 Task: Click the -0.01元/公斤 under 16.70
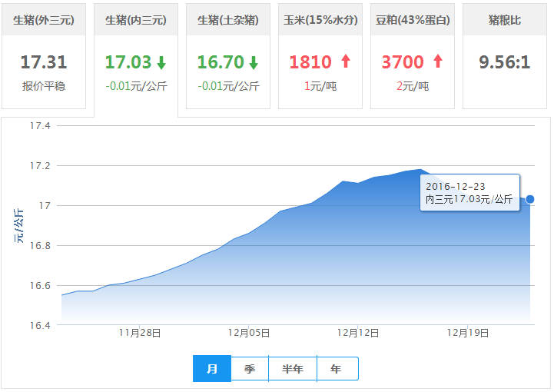pyautogui.click(x=229, y=86)
